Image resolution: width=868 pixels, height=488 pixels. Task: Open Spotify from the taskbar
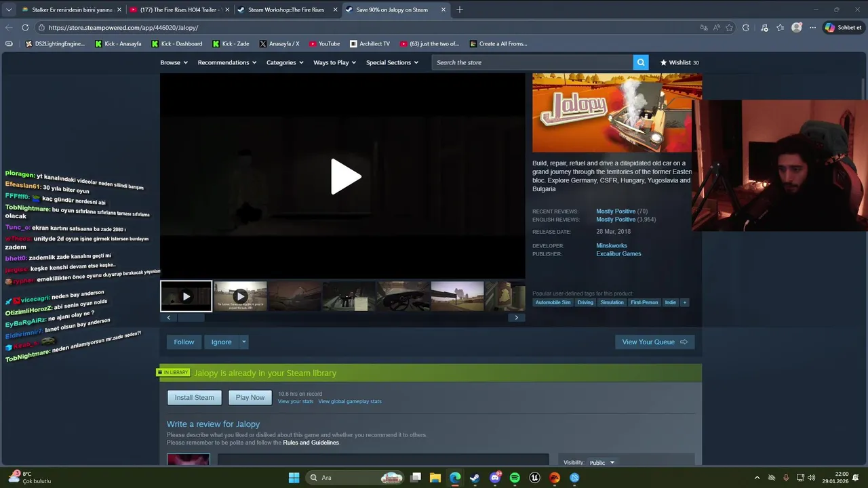(x=515, y=478)
